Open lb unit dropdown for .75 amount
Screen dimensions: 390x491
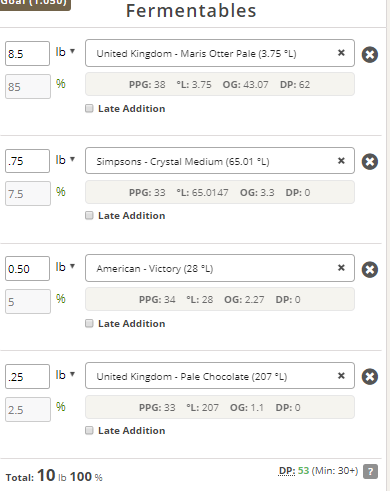click(65, 160)
